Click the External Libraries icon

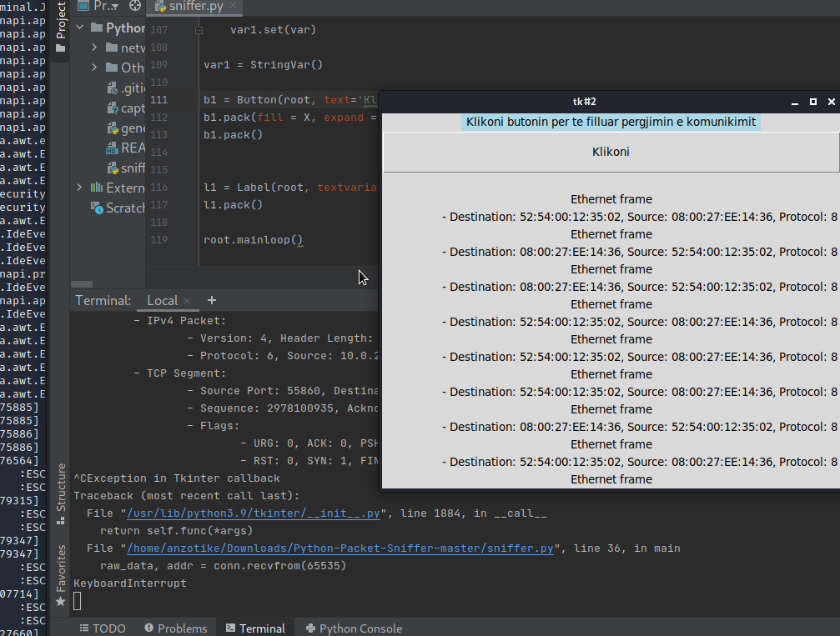tap(97, 188)
